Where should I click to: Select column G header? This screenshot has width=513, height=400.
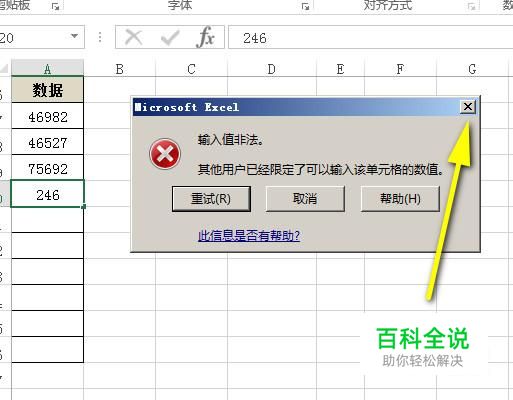(x=472, y=69)
